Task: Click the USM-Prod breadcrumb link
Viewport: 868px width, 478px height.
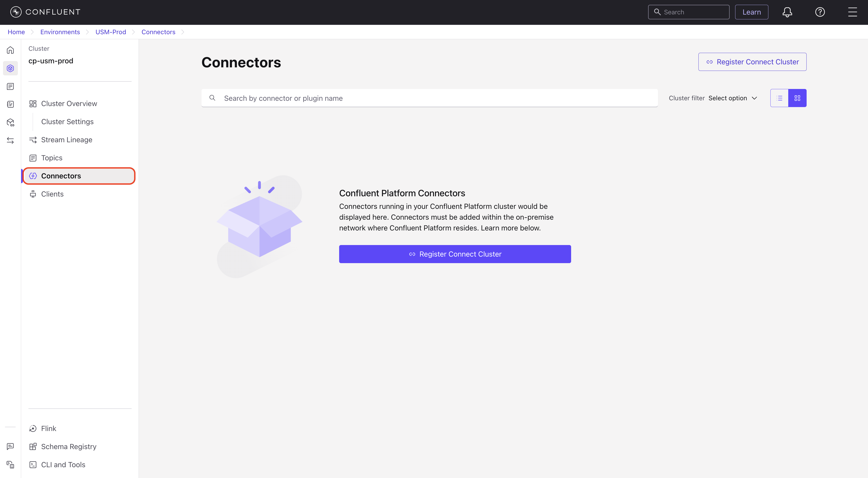Action: (x=110, y=32)
